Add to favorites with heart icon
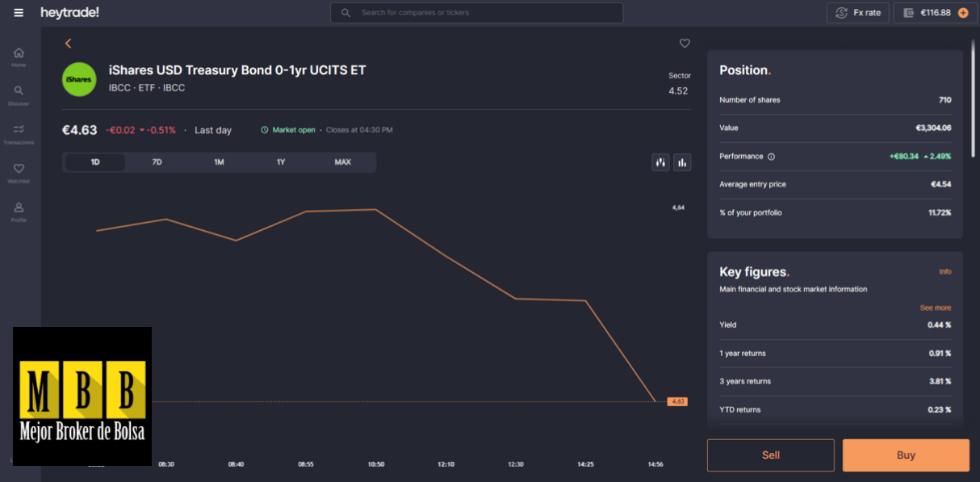The image size is (980, 482). tap(685, 44)
